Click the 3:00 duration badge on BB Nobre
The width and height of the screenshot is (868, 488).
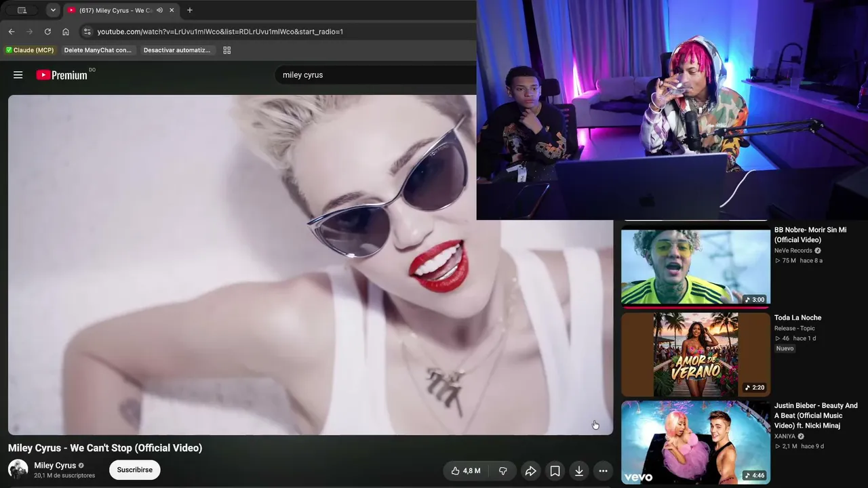[755, 300]
